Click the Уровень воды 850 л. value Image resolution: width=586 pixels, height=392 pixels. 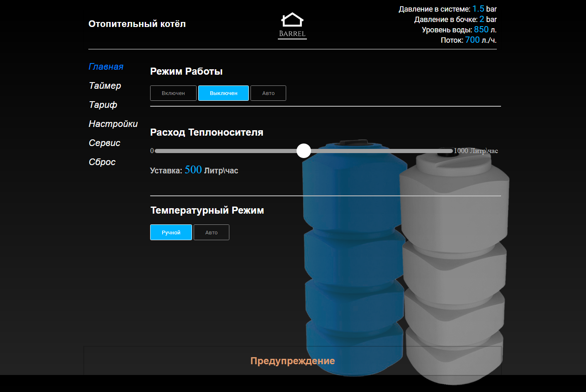point(458,29)
